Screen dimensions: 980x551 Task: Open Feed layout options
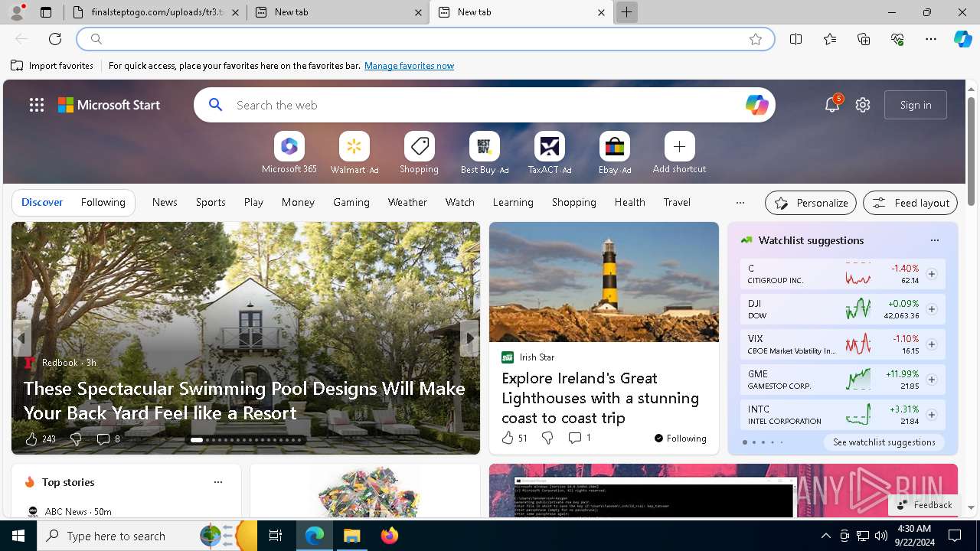(x=910, y=203)
